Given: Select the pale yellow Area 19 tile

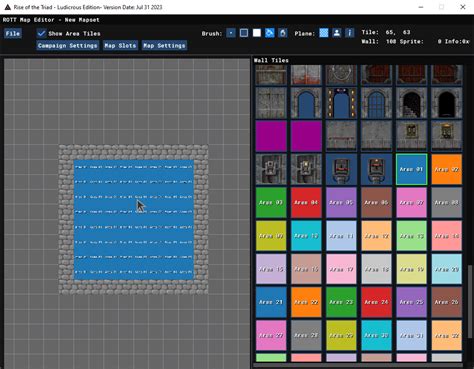Looking at the screenshot, I should (411, 269).
